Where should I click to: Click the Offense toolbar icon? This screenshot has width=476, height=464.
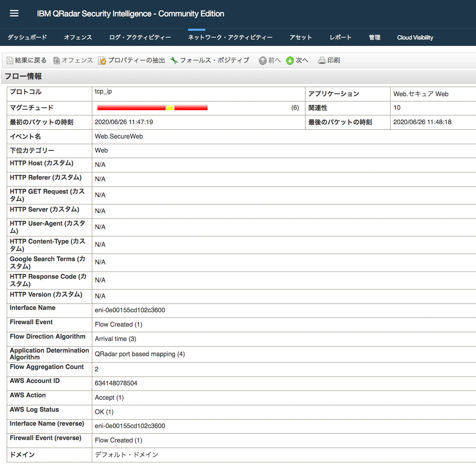point(56,60)
